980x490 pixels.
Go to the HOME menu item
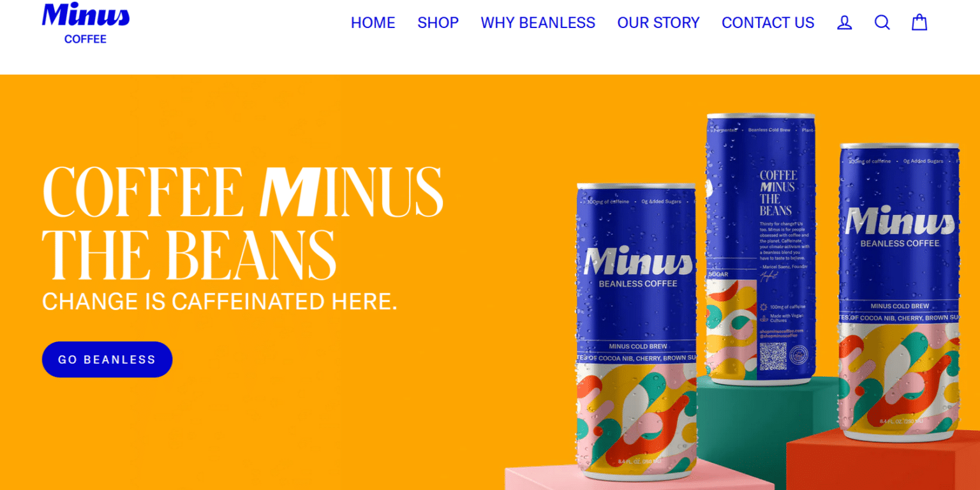coord(373,23)
